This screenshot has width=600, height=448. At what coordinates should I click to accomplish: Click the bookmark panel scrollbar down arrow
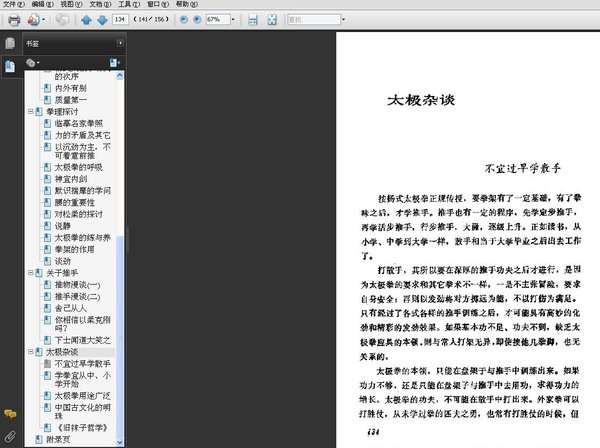pyautogui.click(x=120, y=442)
